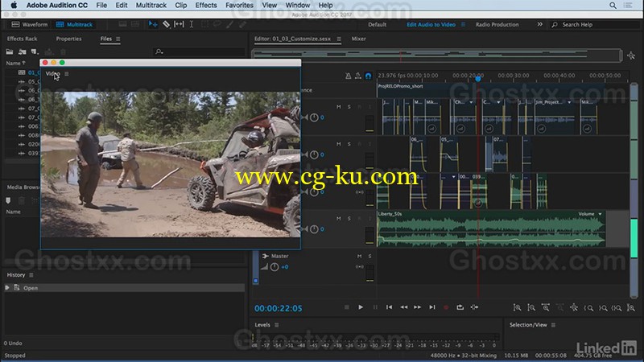Open the Multitrack menu
The width and height of the screenshot is (644, 362).
[x=151, y=6]
